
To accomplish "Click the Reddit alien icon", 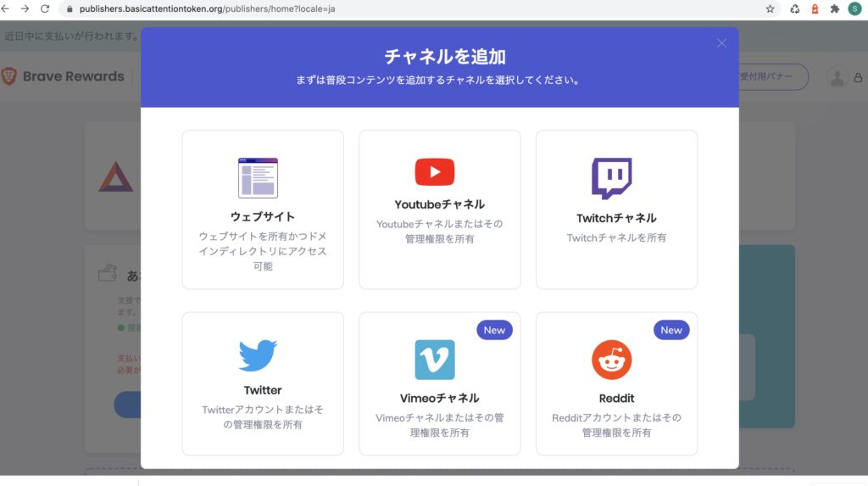I will point(612,360).
